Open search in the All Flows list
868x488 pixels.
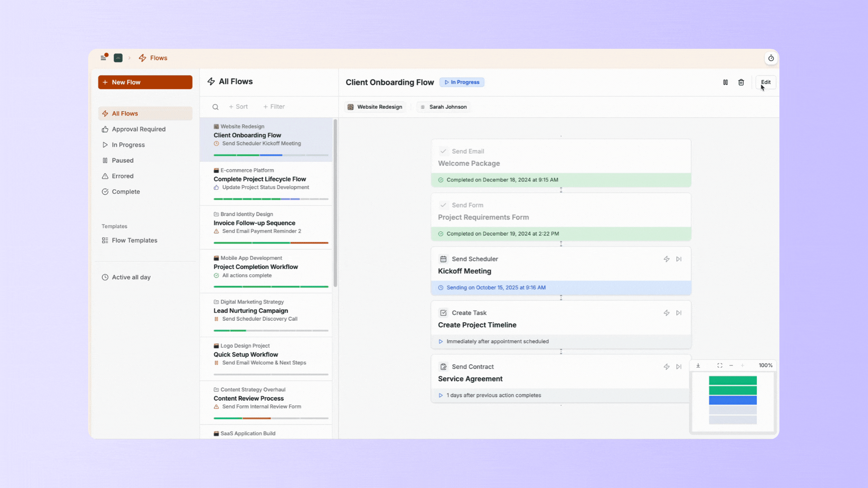coord(216,107)
